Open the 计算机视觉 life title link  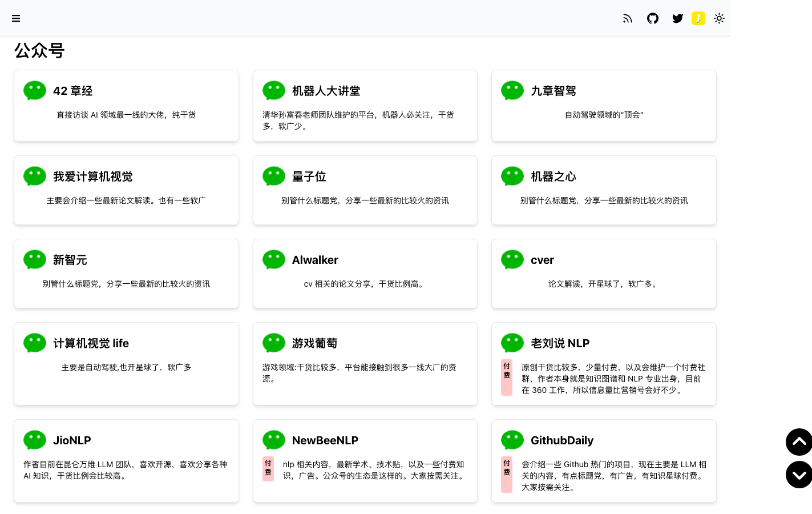(91, 343)
